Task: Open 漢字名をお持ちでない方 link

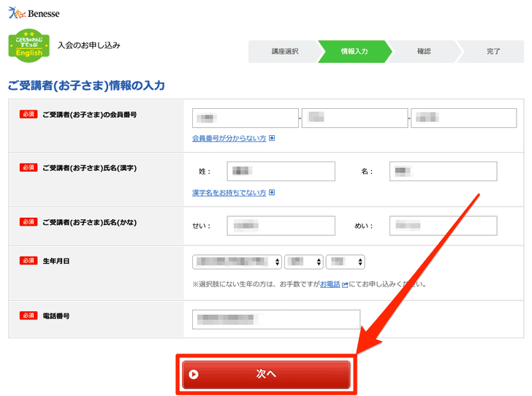Action: [229, 192]
